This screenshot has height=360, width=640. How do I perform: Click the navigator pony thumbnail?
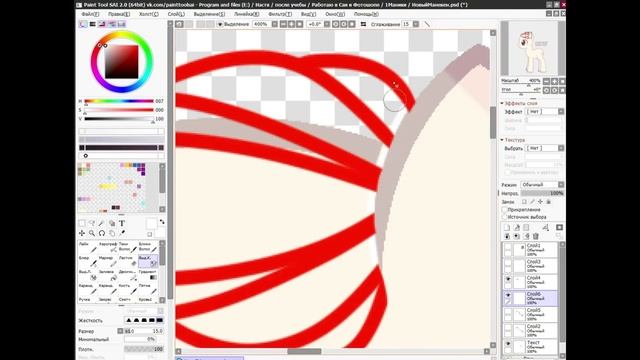coord(533,48)
